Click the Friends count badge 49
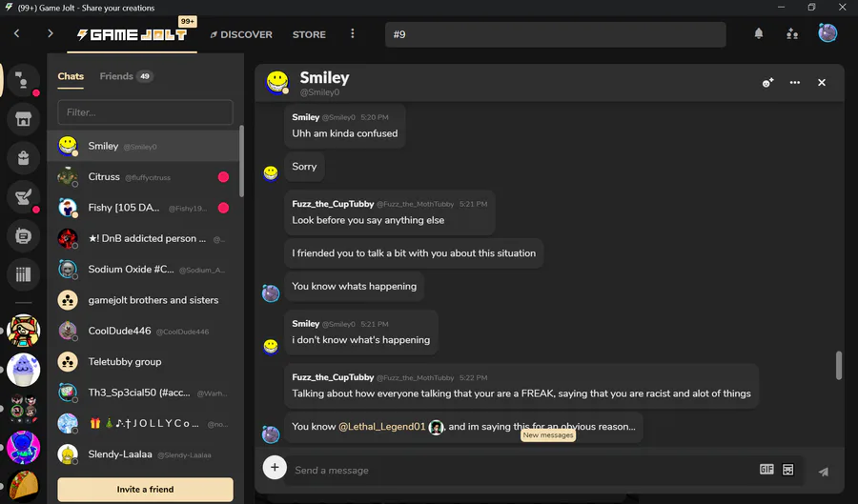Image resolution: width=858 pixels, height=504 pixels. [145, 76]
